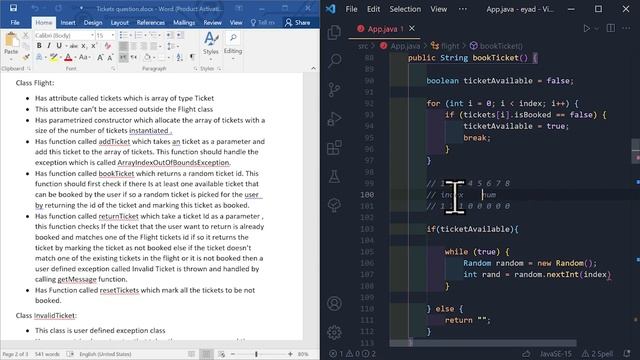Viewport: 640px width, 360px height.
Task: Increase font size with the larger A icon
Action: (100, 58)
